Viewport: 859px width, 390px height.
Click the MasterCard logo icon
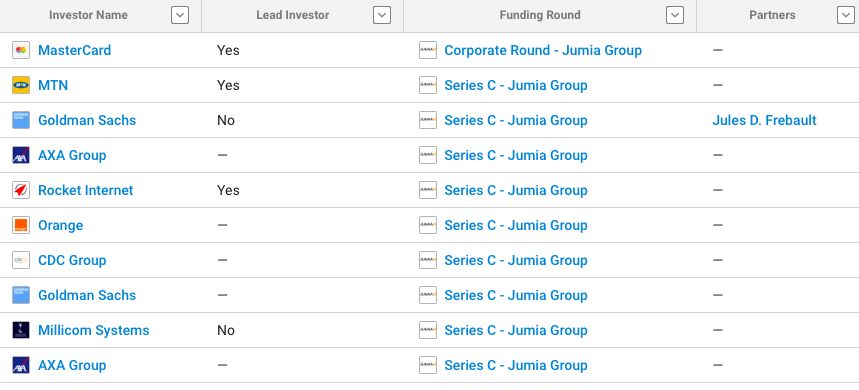[x=21, y=50]
